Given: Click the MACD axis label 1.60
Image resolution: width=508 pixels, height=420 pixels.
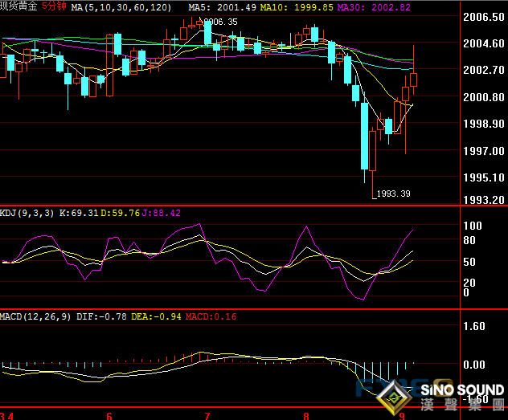Looking at the screenshot, I should [x=474, y=326].
